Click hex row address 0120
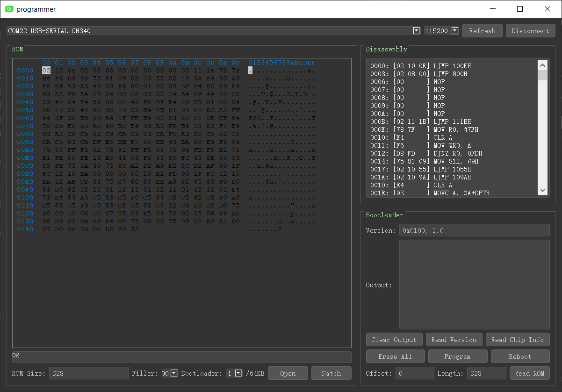The height and width of the screenshot is (392, 562). pos(25,214)
